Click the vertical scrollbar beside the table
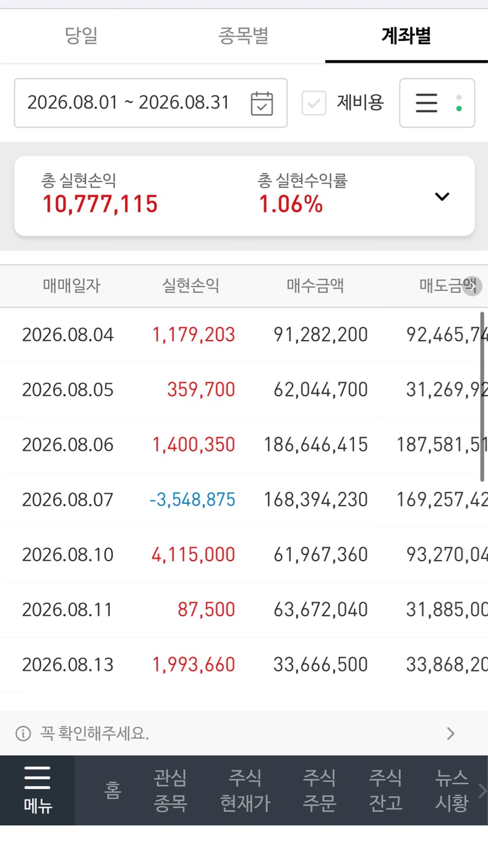Viewport: 488px width, 868px height. [483, 397]
